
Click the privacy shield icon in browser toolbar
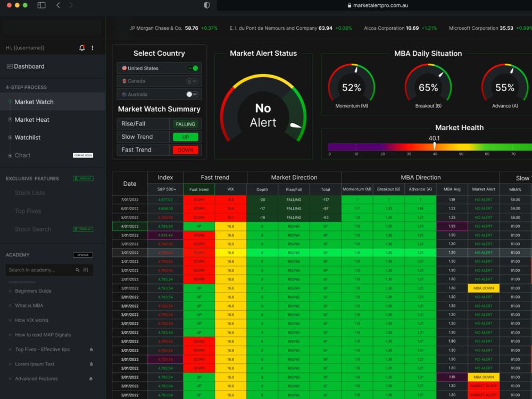point(206,5)
